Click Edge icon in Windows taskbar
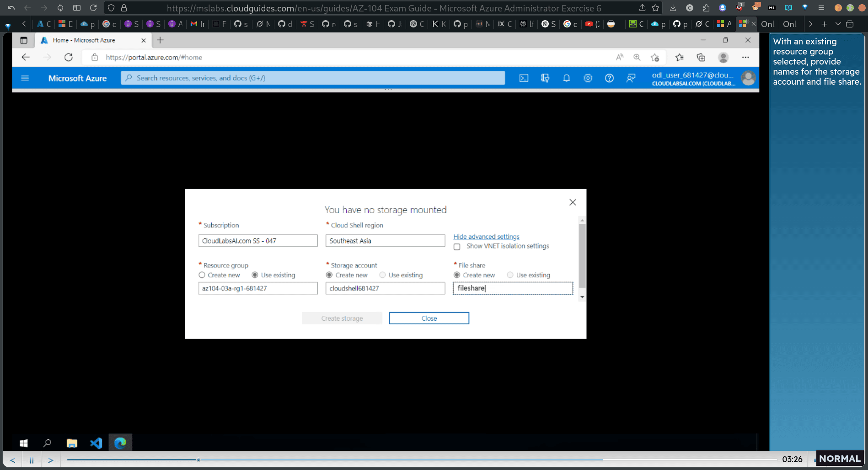Screen dimensions: 868x470 pos(120,443)
